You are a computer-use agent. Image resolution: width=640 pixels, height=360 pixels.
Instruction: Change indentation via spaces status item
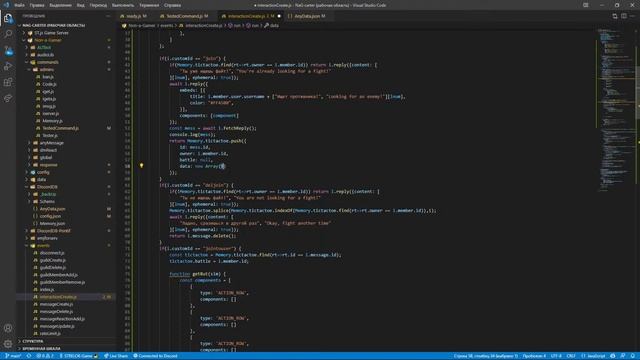pyautogui.click(x=534, y=356)
